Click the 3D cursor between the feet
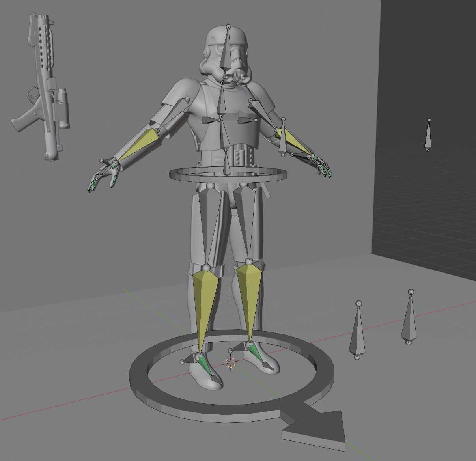476x461 pixels. tap(230, 363)
